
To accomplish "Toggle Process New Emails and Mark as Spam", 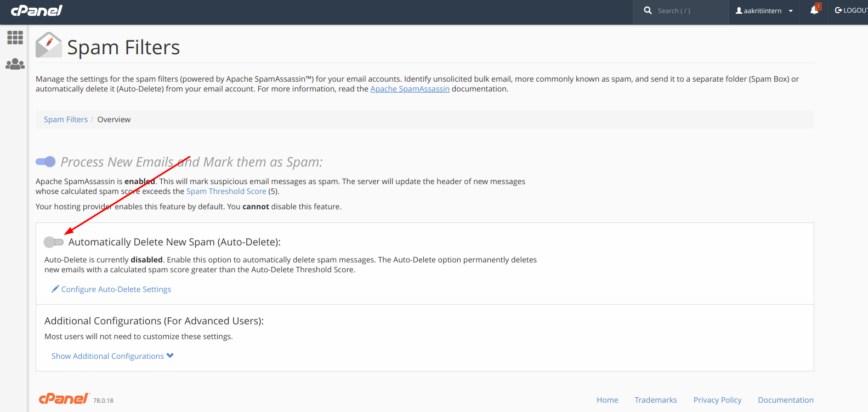I will (46, 162).
